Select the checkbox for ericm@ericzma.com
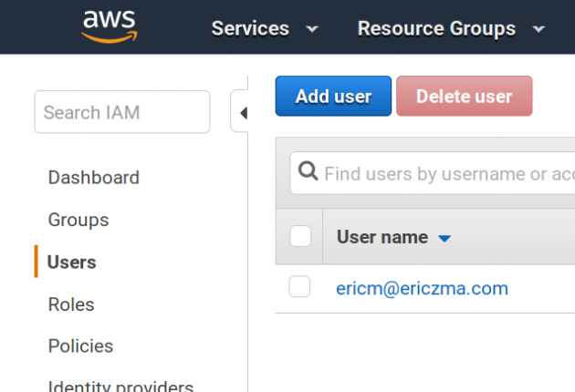 300,287
